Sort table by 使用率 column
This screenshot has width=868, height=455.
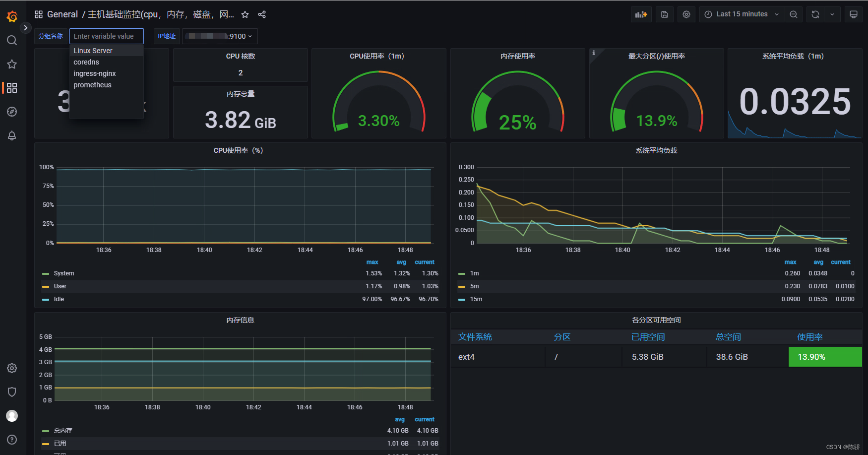(810, 337)
